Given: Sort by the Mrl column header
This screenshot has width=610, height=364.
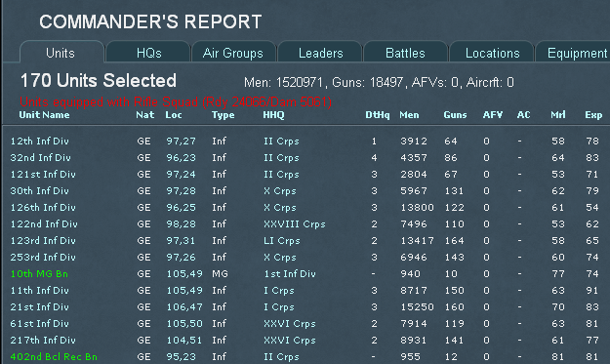Looking at the screenshot, I should (558, 115).
